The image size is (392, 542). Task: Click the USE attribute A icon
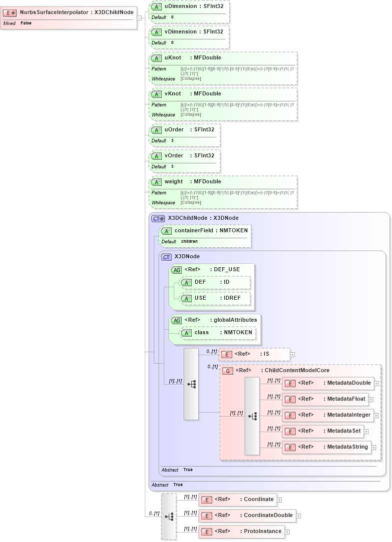186,299
